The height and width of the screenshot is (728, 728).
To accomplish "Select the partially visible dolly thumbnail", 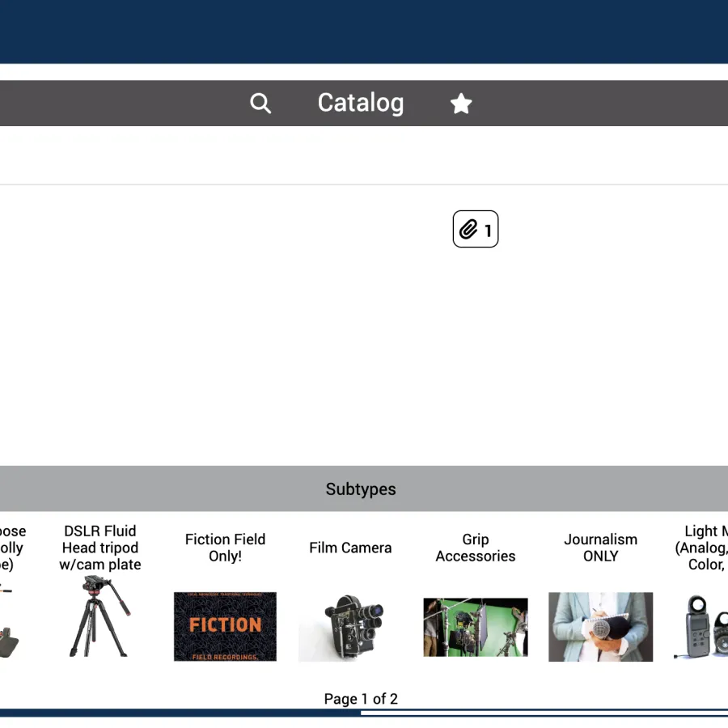I will 10,627.
